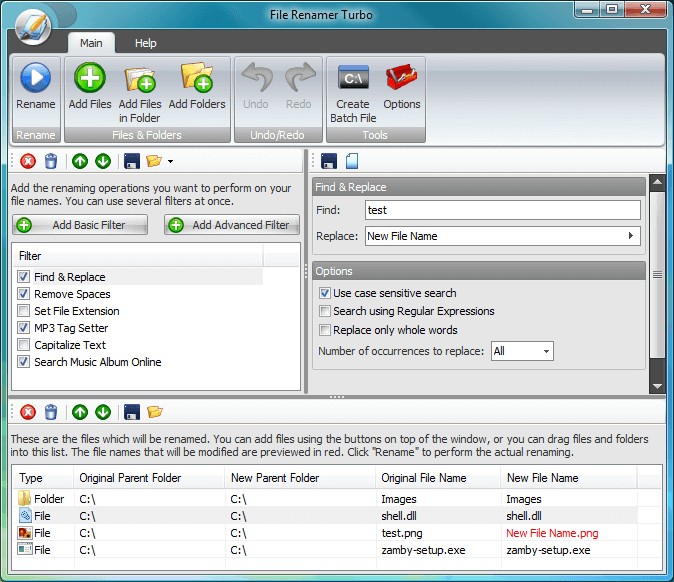Click the Add Basic Filter button
The image size is (674, 582).
[80, 225]
